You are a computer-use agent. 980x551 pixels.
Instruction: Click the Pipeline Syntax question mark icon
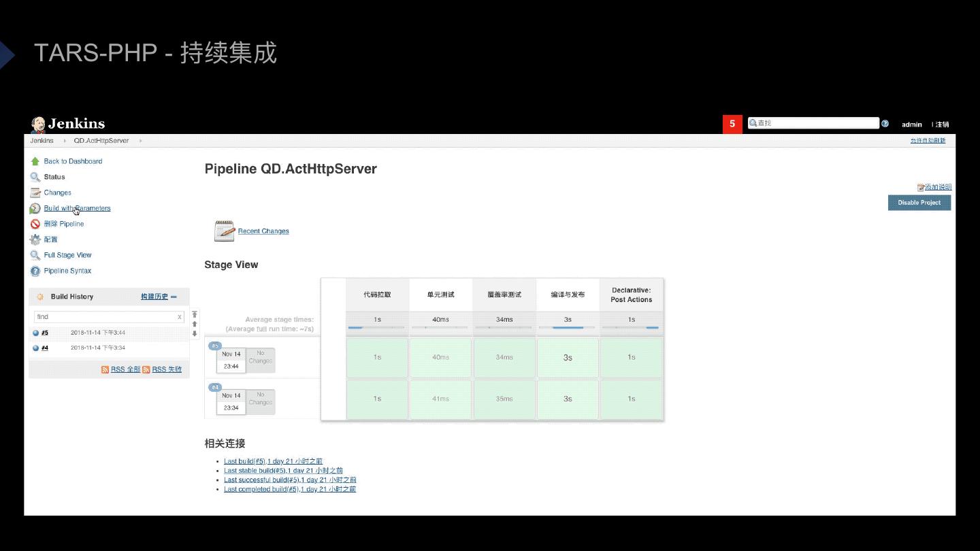coord(35,271)
